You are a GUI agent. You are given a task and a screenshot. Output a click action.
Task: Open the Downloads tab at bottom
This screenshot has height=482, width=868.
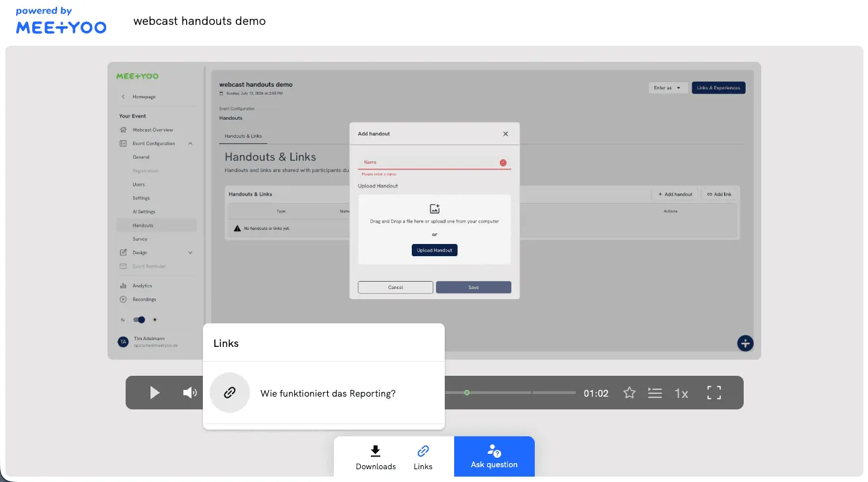point(376,457)
